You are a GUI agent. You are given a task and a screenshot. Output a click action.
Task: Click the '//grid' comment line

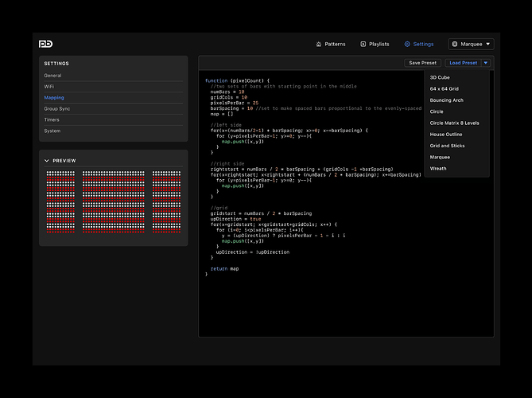(x=219, y=208)
